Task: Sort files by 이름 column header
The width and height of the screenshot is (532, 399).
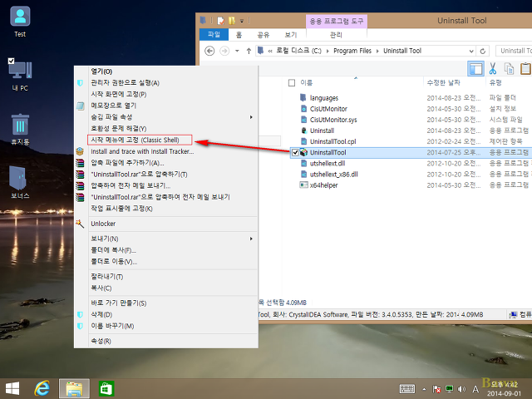Action: tap(307, 82)
